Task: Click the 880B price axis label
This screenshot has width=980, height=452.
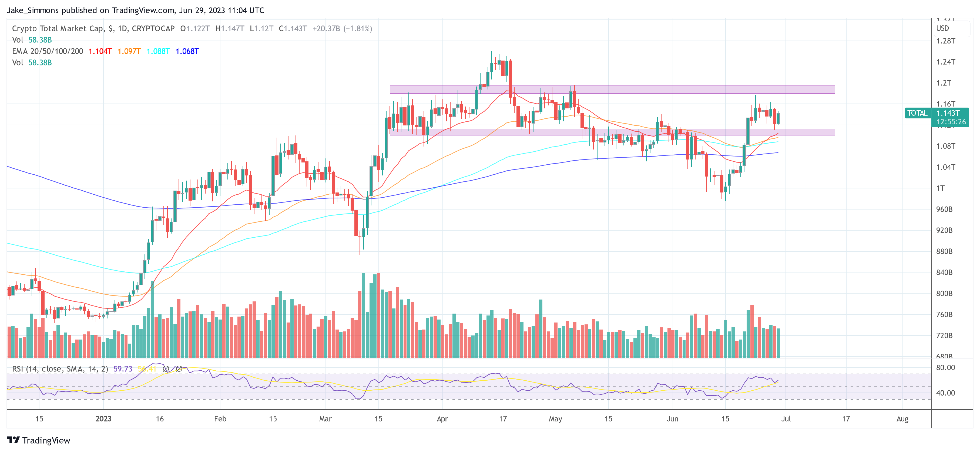Action: [x=944, y=251]
